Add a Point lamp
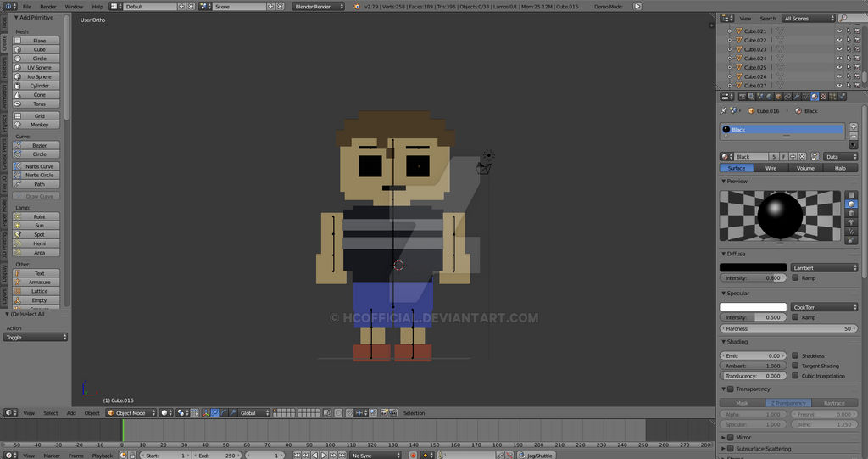This screenshot has width=868, height=459. [x=36, y=216]
